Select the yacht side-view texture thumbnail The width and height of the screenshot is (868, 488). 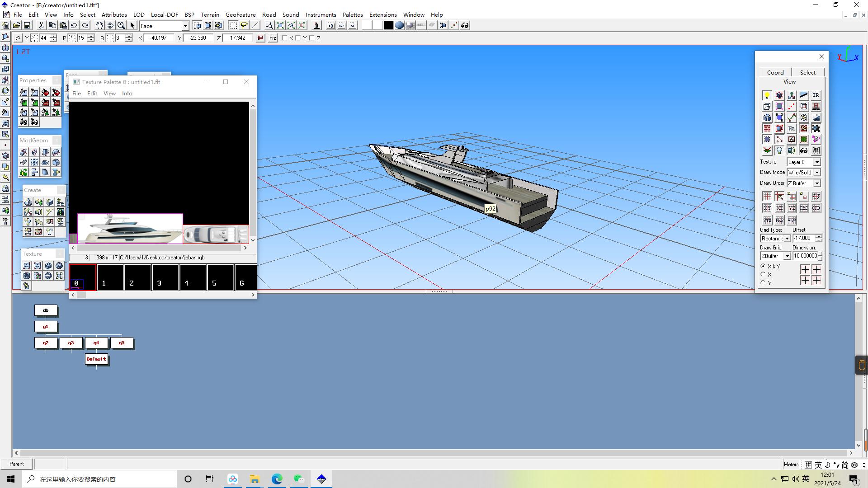tap(130, 229)
